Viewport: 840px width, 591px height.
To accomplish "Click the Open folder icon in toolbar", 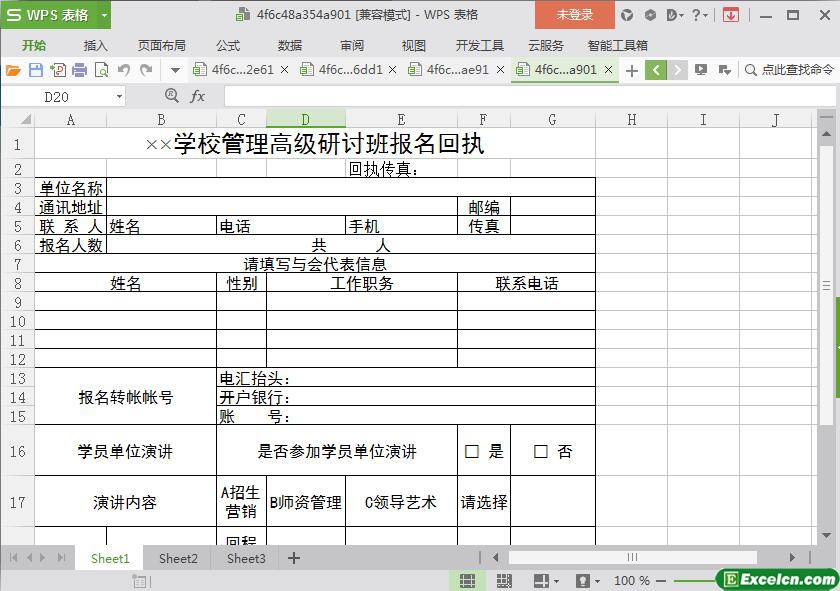I will 13,70.
